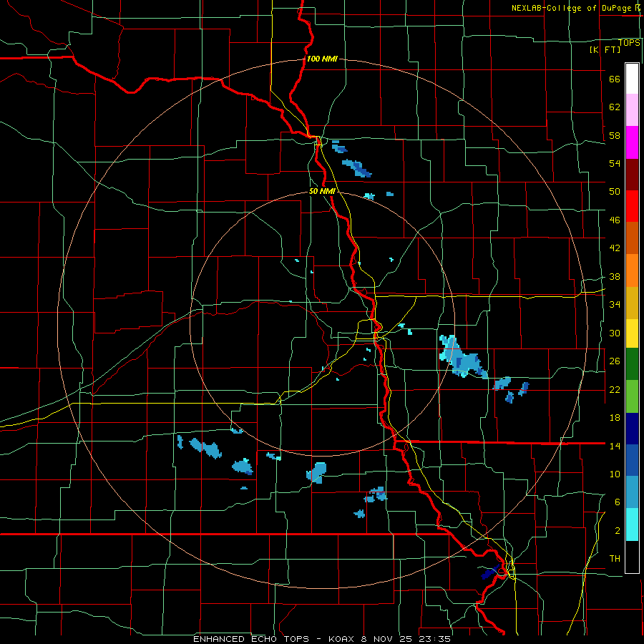The height and width of the screenshot is (644, 644).
Task: Select the bright red legend segment
Action: (x=632, y=206)
